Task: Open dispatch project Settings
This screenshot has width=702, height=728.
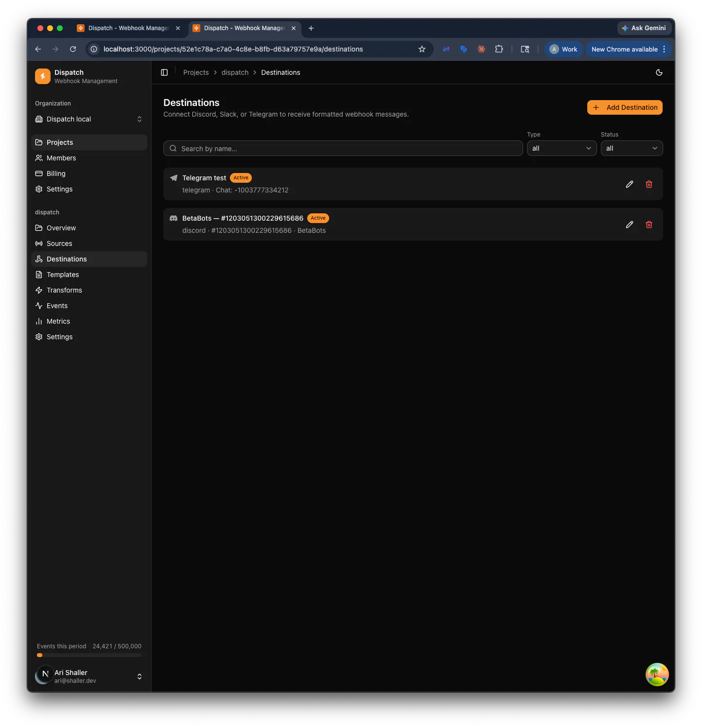Action: [x=89, y=337]
